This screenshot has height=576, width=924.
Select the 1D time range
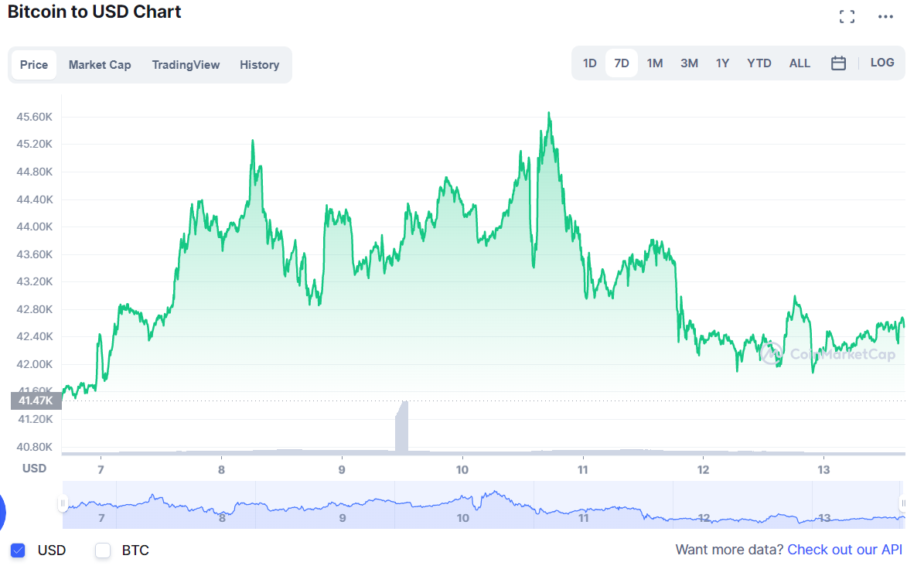589,63
